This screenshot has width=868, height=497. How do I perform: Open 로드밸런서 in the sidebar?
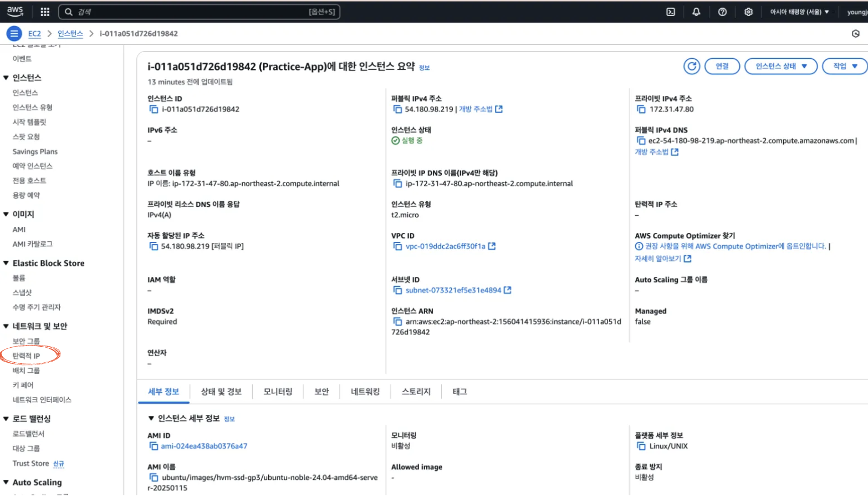click(28, 434)
